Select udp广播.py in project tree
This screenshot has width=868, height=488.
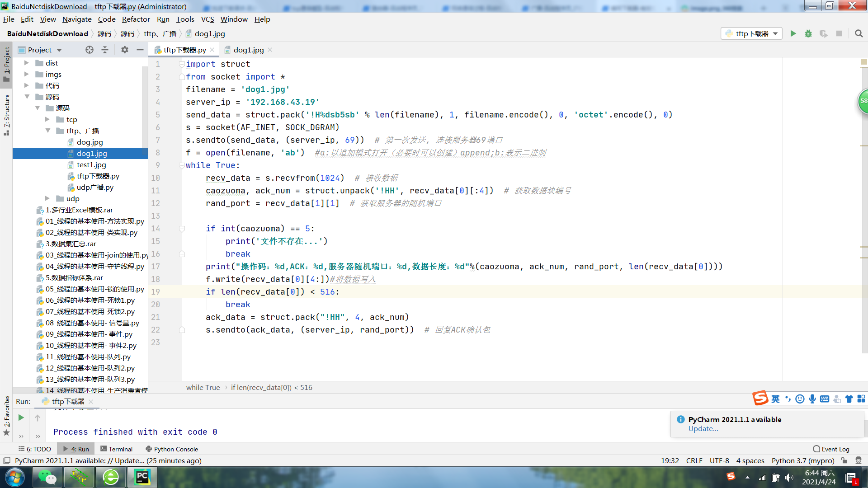tap(95, 187)
